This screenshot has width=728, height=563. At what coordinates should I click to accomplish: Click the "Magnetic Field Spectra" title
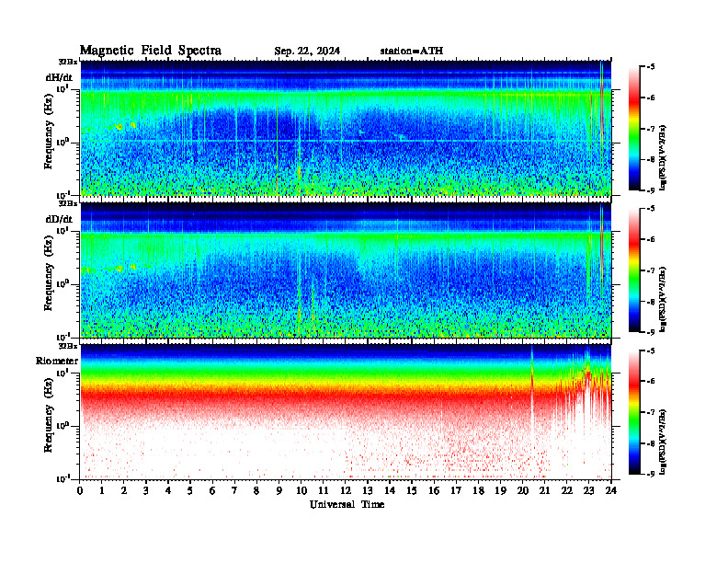pos(151,51)
